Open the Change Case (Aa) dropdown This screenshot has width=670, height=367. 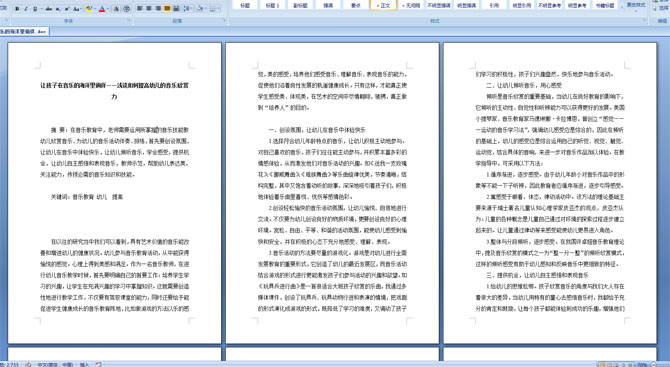click(77, 9)
